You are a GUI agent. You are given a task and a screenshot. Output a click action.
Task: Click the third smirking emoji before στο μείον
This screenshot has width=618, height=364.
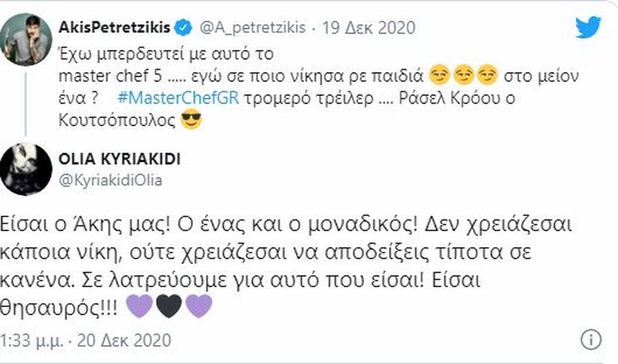(x=488, y=75)
